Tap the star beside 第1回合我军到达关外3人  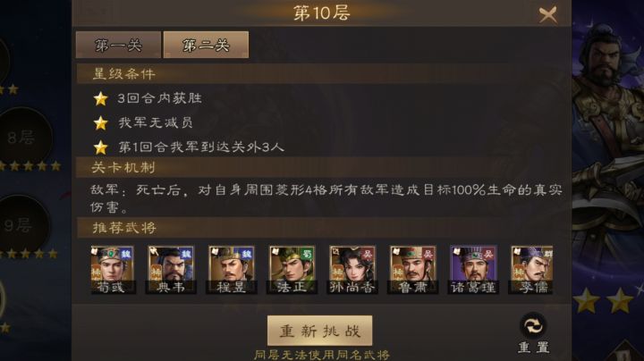[100, 147]
